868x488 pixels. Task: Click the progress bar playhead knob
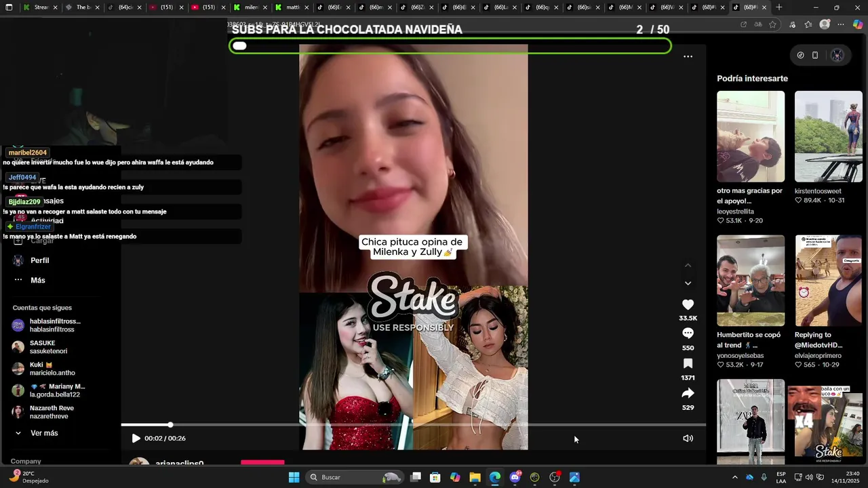click(x=170, y=425)
